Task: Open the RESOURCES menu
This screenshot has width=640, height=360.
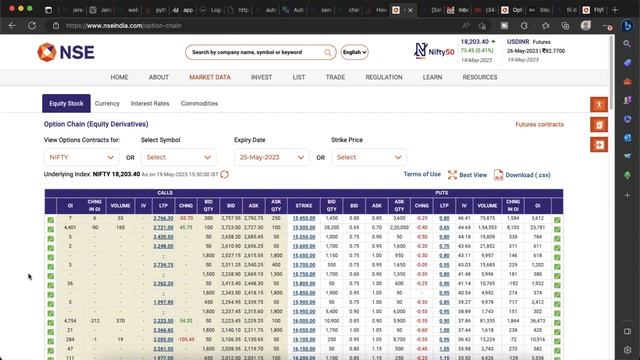Action: pyautogui.click(x=480, y=77)
